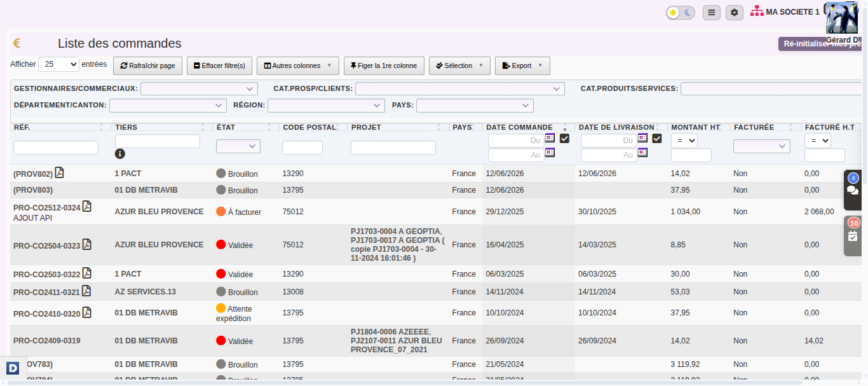
Task: Click yellow Attente expédition status dot
Action: pos(221,308)
